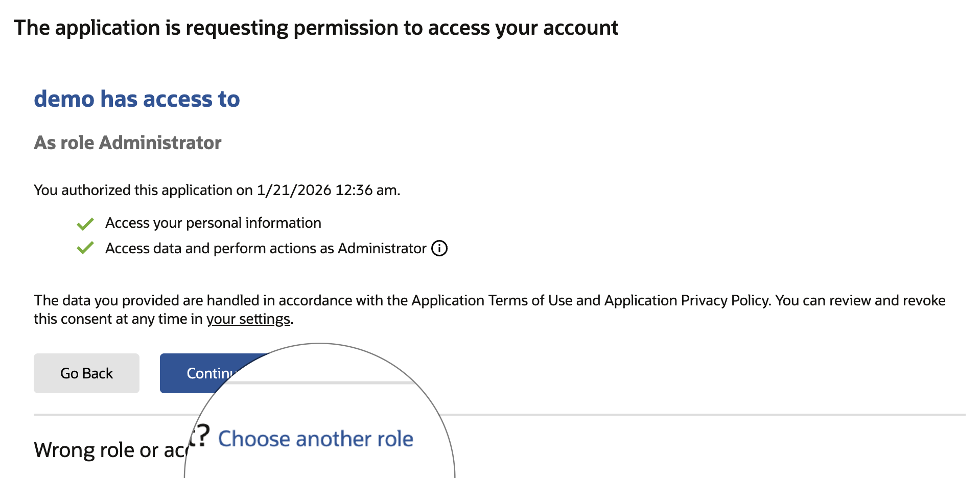
Task: Click the info icon next to Administrator permission
Action: click(x=439, y=248)
